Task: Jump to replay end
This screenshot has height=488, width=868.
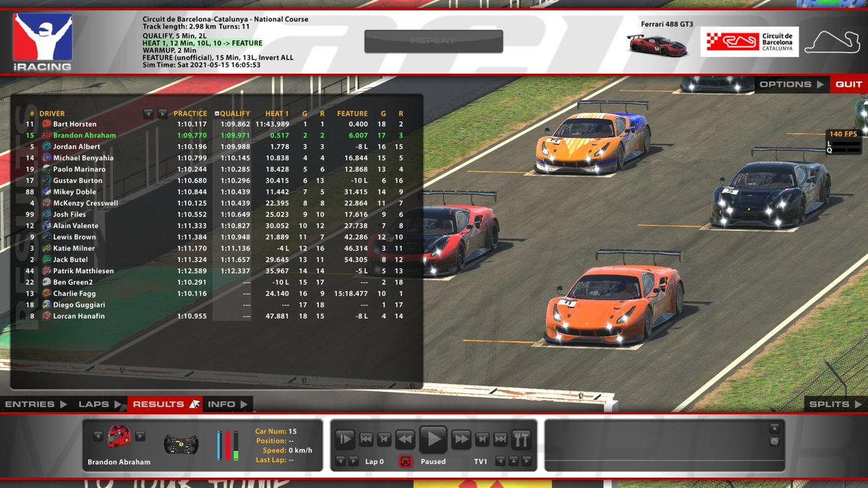Action: [501, 438]
